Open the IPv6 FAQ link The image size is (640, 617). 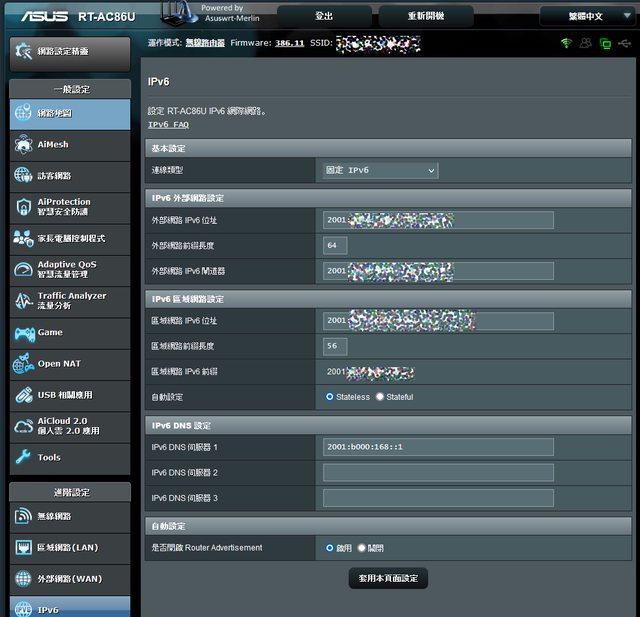pos(168,125)
